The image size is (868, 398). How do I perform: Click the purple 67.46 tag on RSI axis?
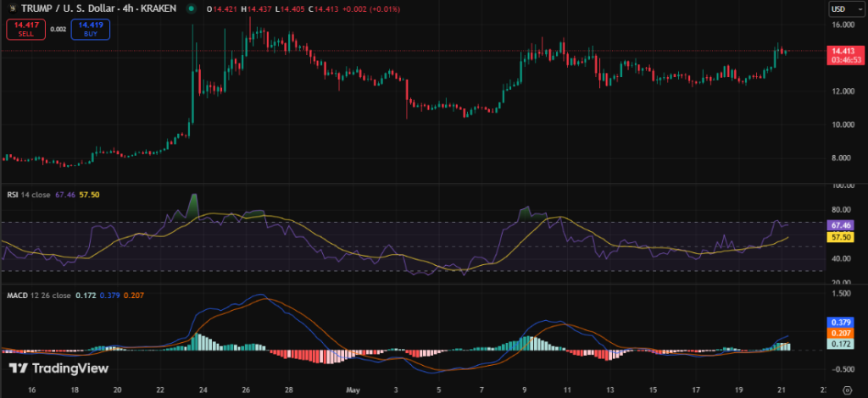[x=842, y=225]
